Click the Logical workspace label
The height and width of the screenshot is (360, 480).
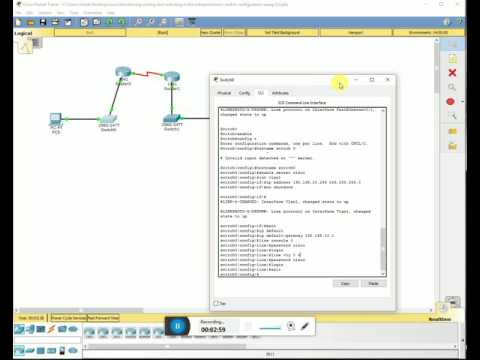point(23,33)
